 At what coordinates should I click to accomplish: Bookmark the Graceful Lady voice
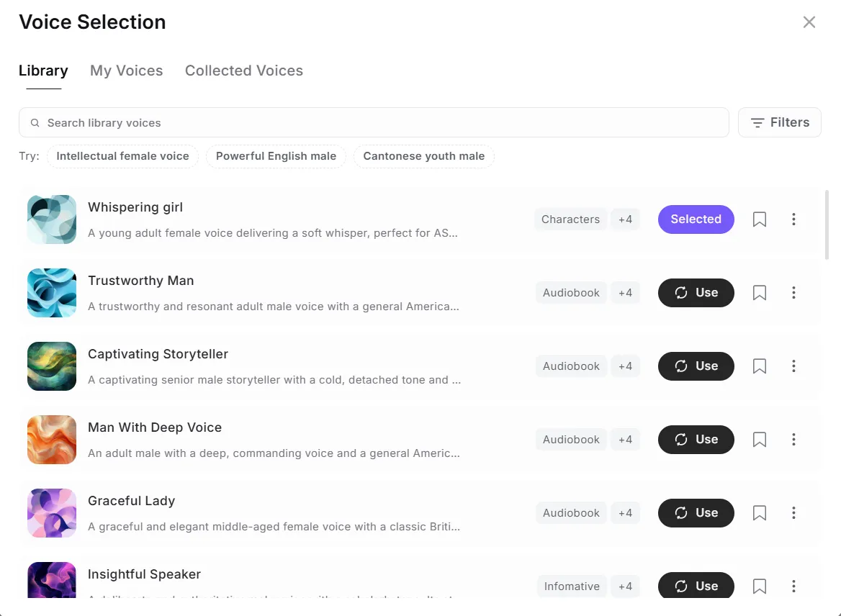click(759, 513)
